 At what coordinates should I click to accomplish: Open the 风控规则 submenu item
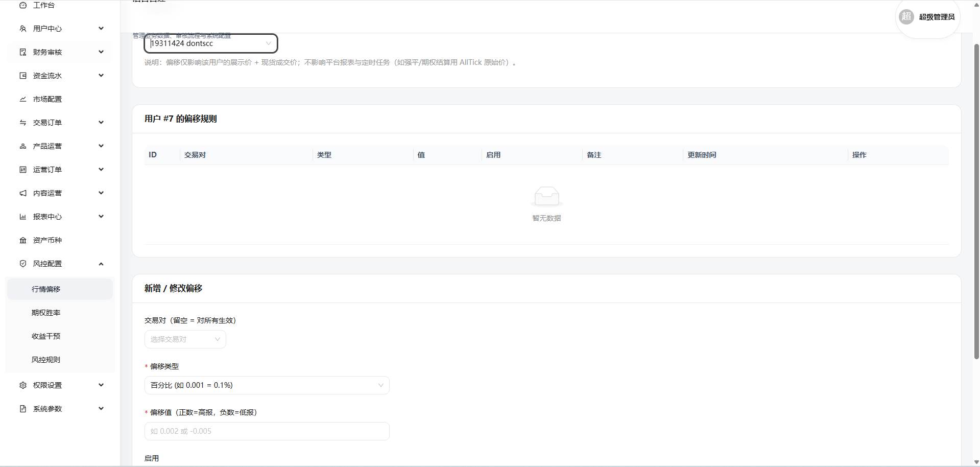point(60,360)
